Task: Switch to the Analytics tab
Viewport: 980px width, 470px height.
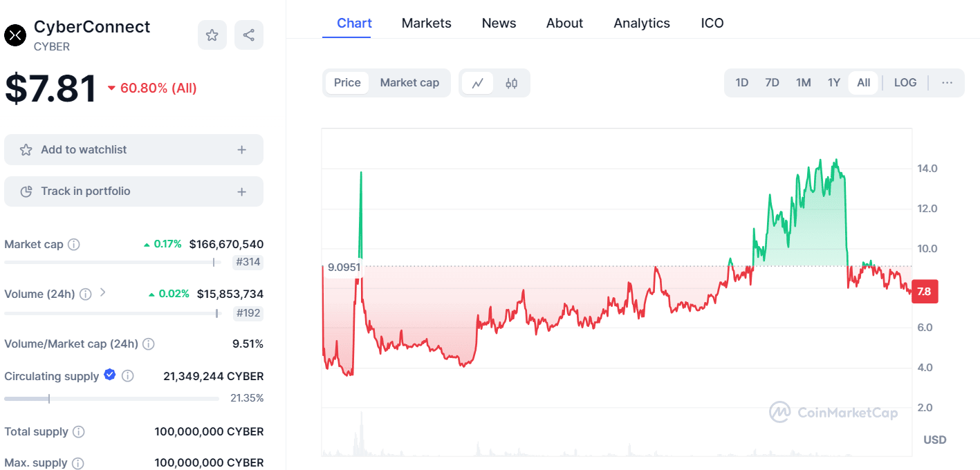Action: pyautogui.click(x=642, y=23)
